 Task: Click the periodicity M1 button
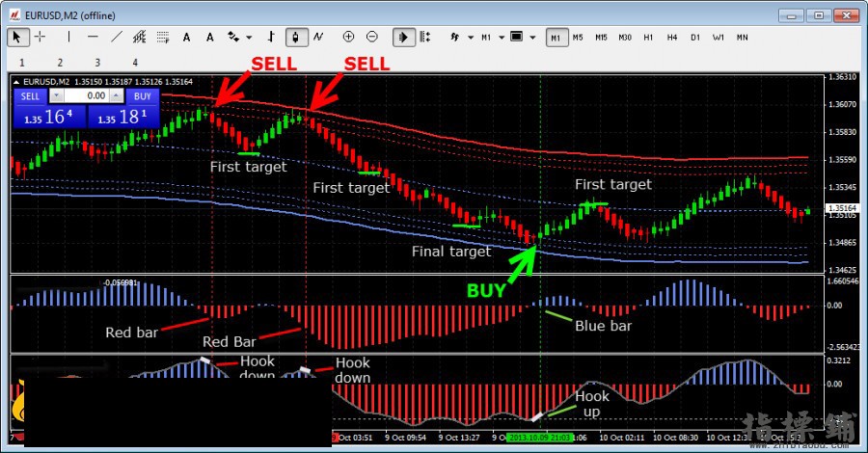point(486,37)
